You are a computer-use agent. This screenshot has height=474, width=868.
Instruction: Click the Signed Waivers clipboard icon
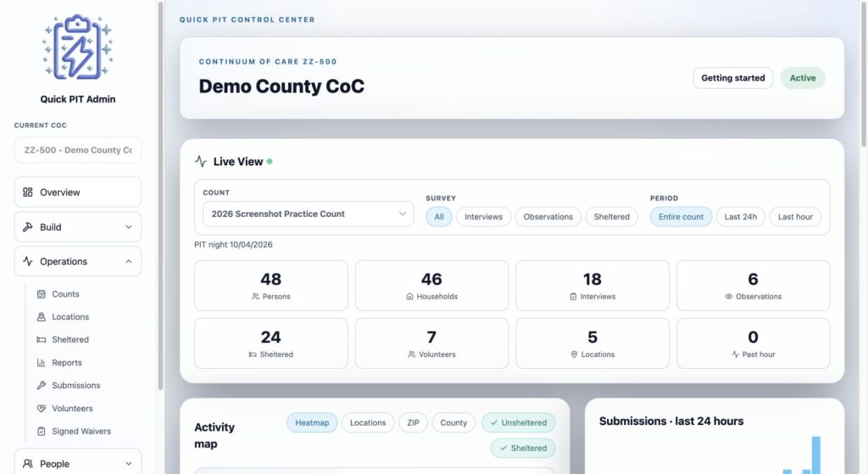(x=41, y=431)
